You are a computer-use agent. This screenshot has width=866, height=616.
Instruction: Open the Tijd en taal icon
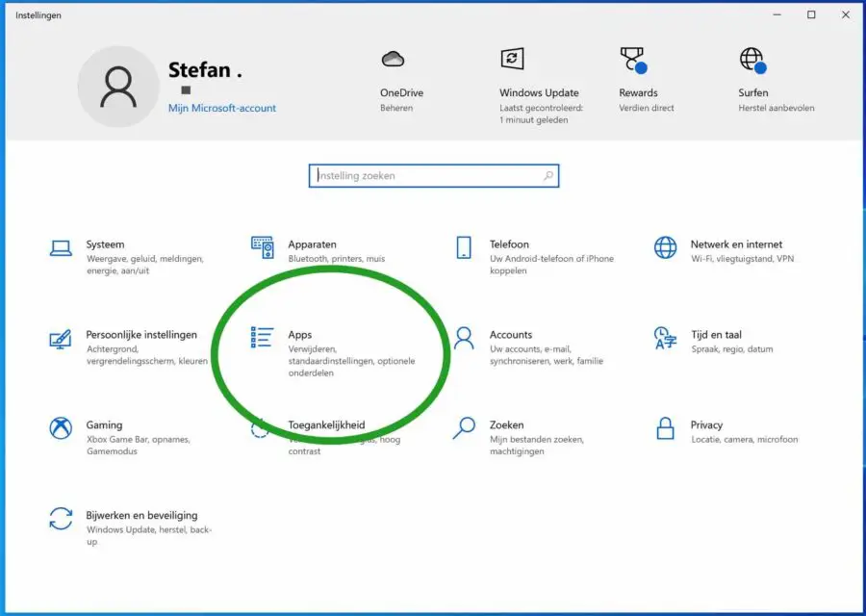click(x=665, y=338)
